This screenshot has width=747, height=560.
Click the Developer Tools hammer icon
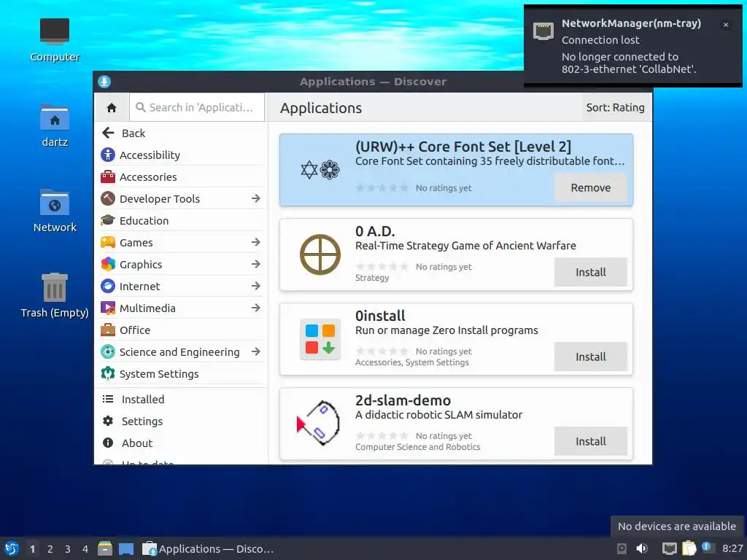108,198
